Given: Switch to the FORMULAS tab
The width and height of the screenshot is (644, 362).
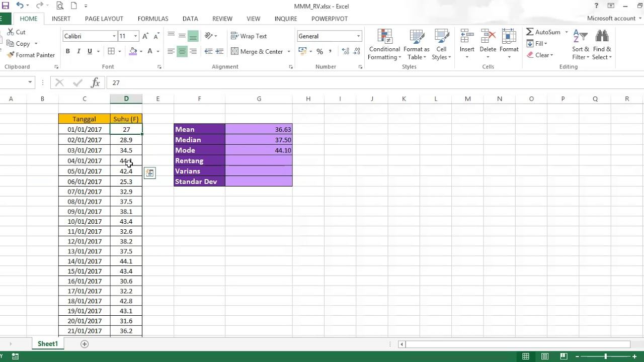Looking at the screenshot, I should (153, 19).
